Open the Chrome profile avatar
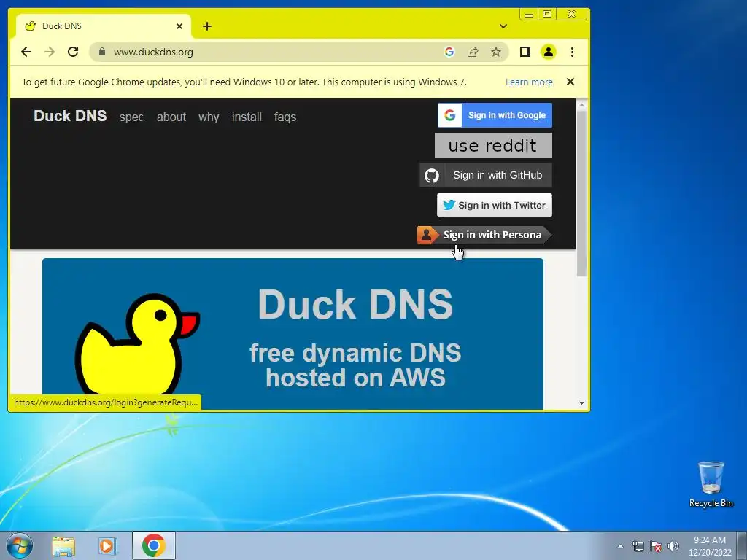This screenshot has width=747, height=560. point(549,52)
